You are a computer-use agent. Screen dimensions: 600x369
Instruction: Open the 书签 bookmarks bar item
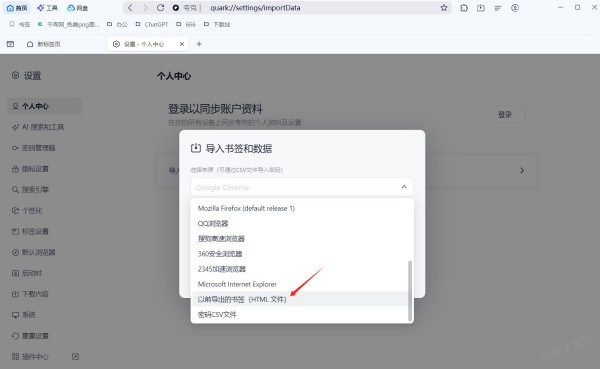click(19, 24)
